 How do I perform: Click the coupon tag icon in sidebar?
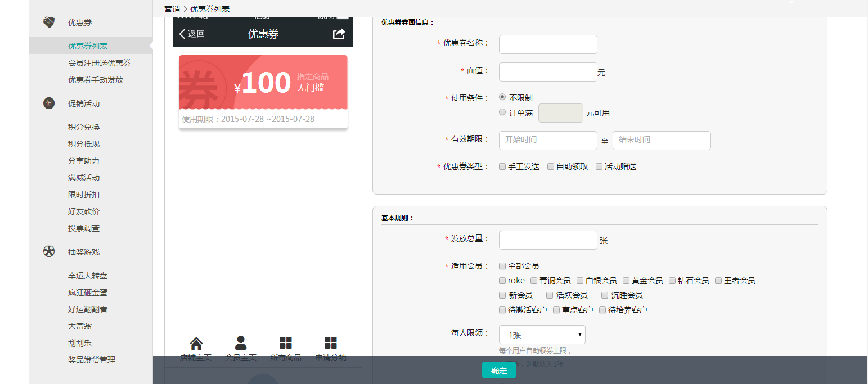point(49,22)
